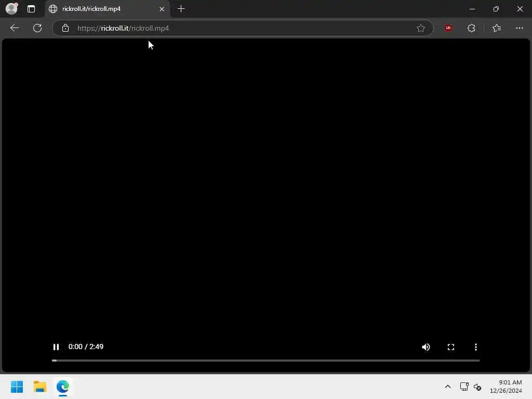
Task: Add this page to favorites with the star
Action: pyautogui.click(x=421, y=28)
